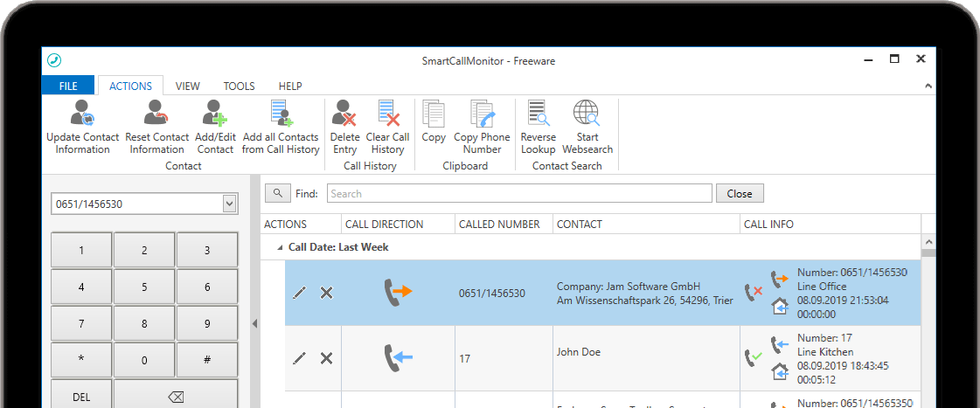Viewport: 980px width, 408px height.
Task: Click magnifier search button next to Find
Action: click(278, 193)
